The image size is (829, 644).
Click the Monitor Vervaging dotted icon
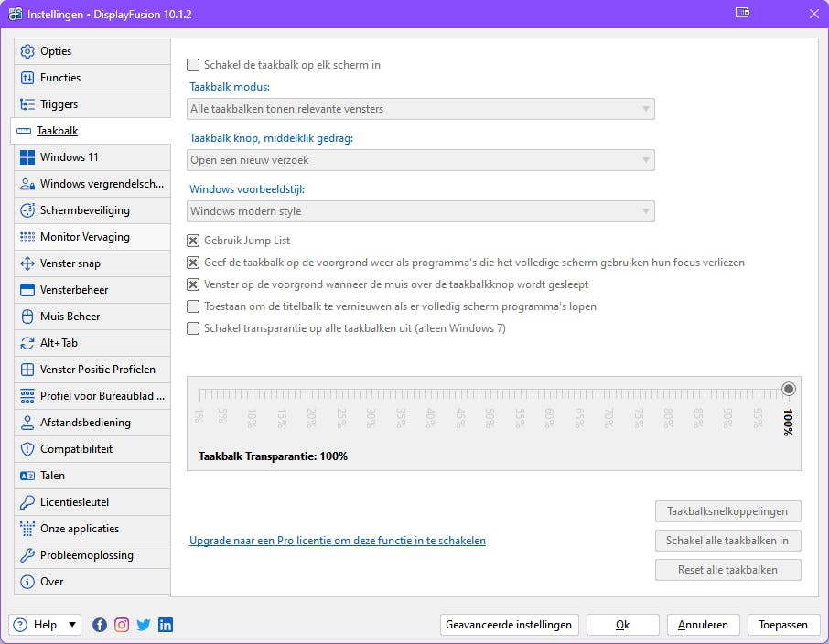click(x=27, y=237)
